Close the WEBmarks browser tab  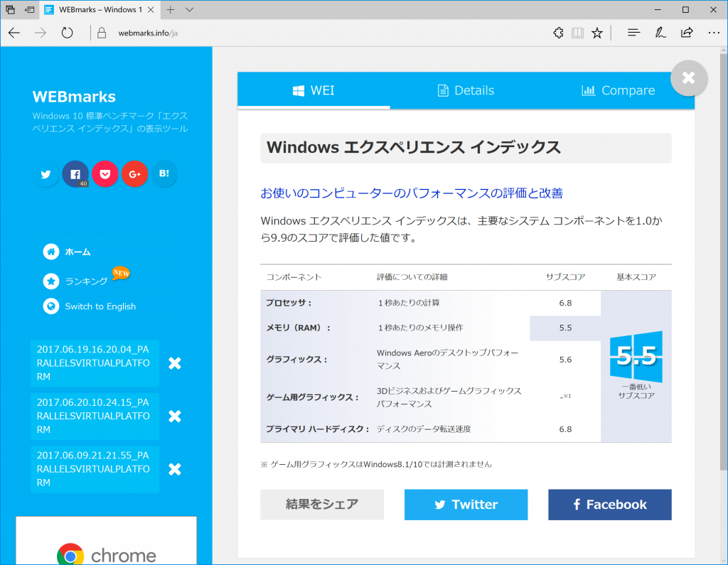(x=151, y=9)
